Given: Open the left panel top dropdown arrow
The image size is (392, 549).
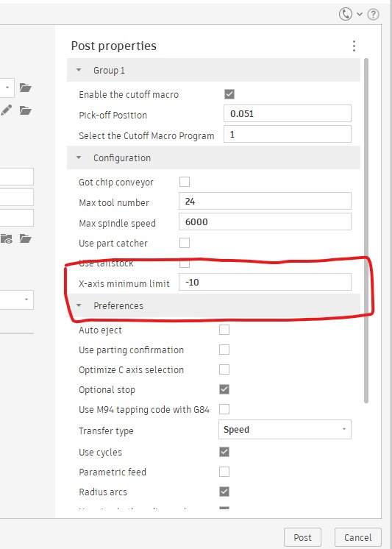Looking at the screenshot, I should click(x=7, y=87).
